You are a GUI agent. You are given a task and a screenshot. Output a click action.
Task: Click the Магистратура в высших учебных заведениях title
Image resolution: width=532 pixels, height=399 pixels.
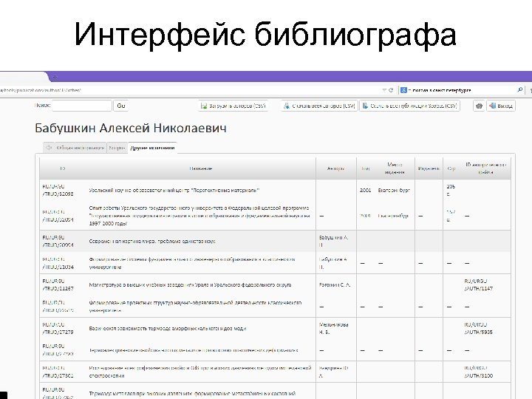tap(190, 285)
